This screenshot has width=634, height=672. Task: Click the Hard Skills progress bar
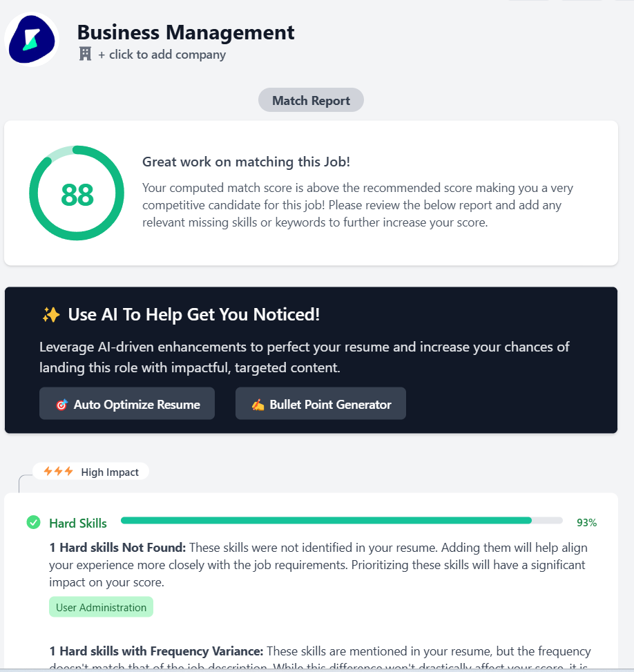tap(342, 521)
